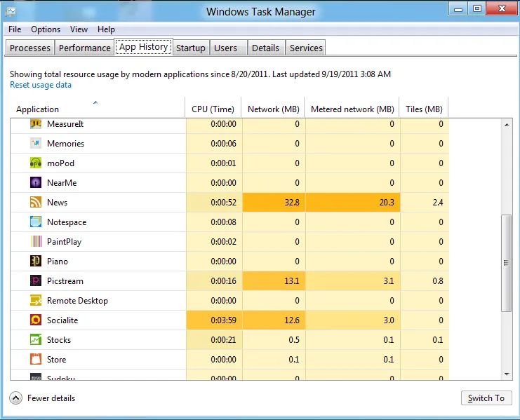Screen dimensions: 520x420
Task: Click the Picstream app icon
Action: point(36,281)
